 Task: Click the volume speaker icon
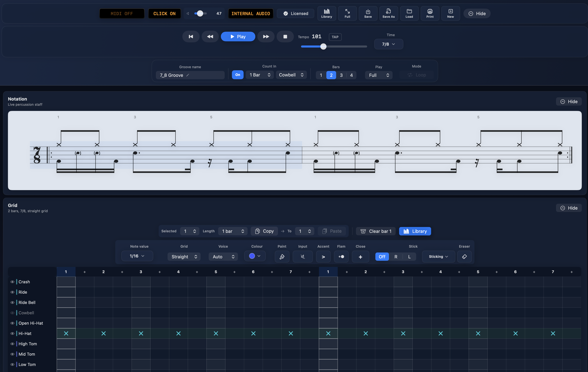click(188, 14)
